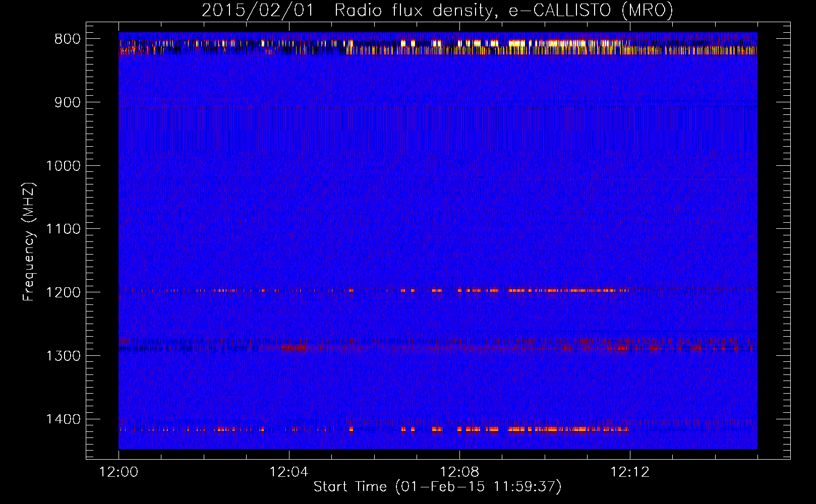Click the 1200 frequency axis label
The image size is (816, 504).
point(63,292)
